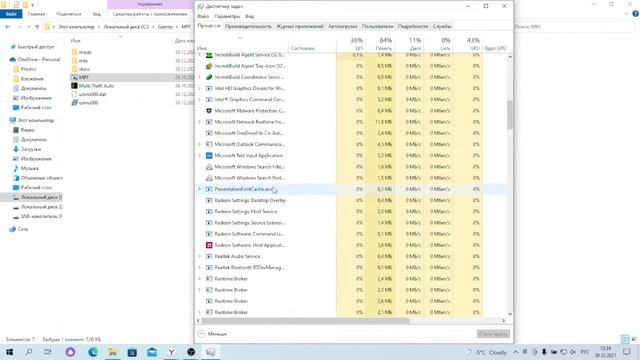
Task: Click the Explorer up-directory arrow
Action: click(37, 27)
